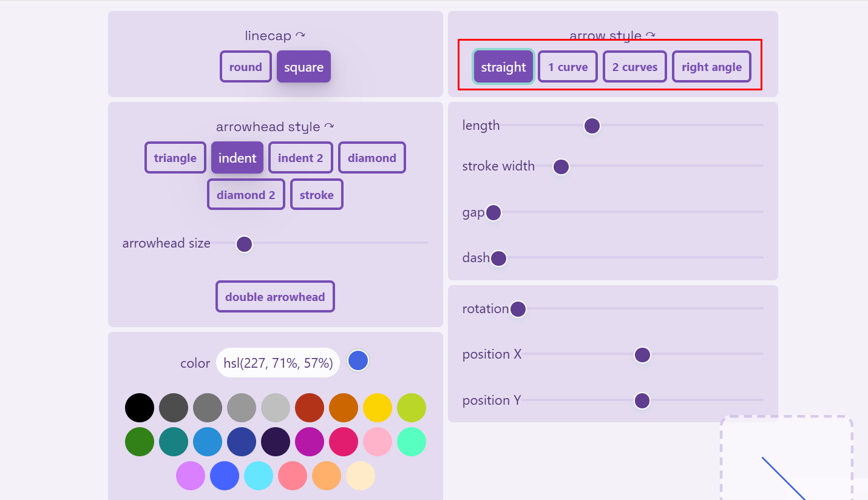Select the round linecap option
The width and height of the screenshot is (868, 500).
pos(246,67)
